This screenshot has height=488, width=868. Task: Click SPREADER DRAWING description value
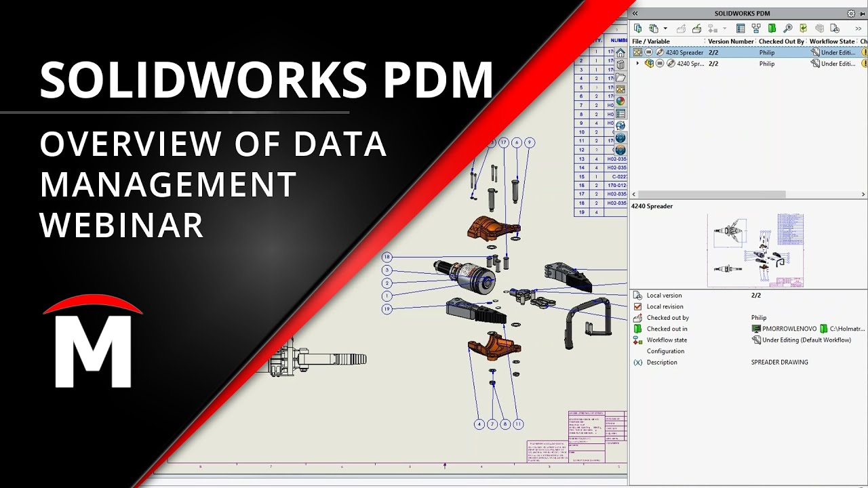coord(779,363)
